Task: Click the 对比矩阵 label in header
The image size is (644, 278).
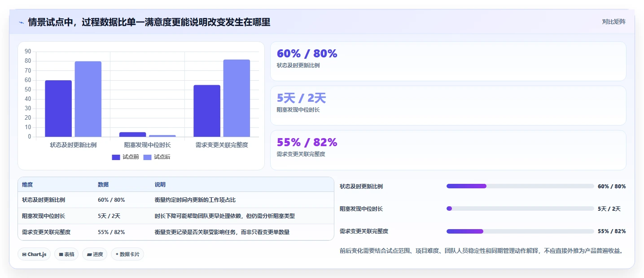Action: [x=614, y=22]
